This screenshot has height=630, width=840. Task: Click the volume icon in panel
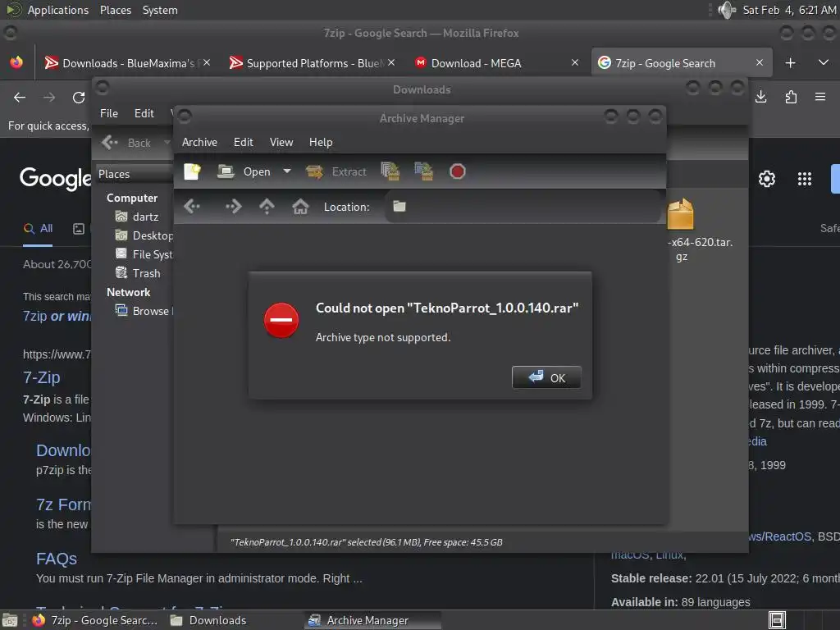coord(727,10)
